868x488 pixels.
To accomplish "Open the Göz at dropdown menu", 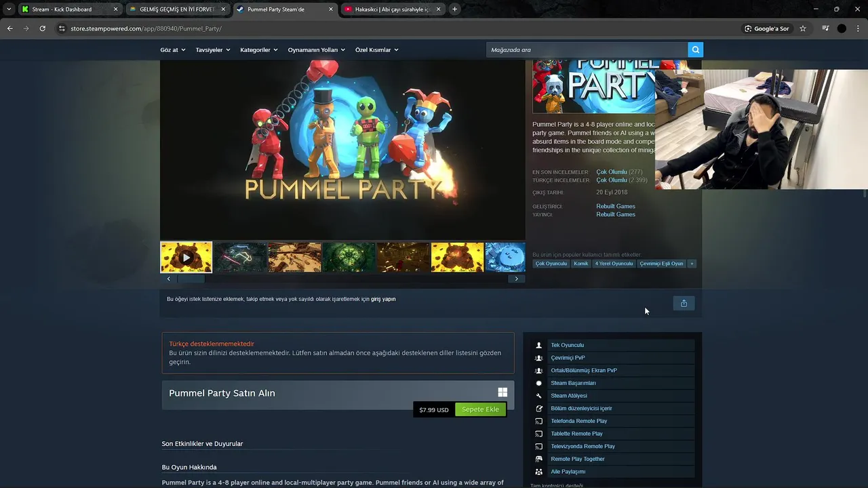I will 172,49.
